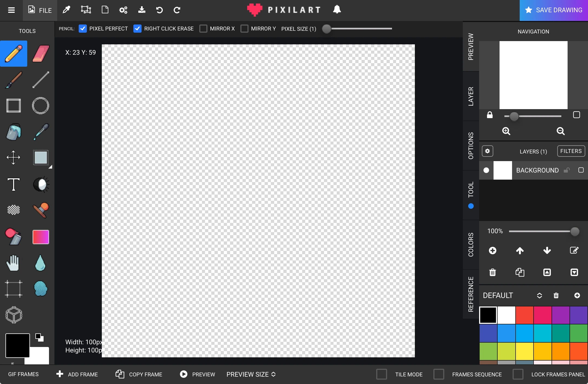588x384 pixels.
Task: Click the Save Drawing button
Action: [554, 10]
